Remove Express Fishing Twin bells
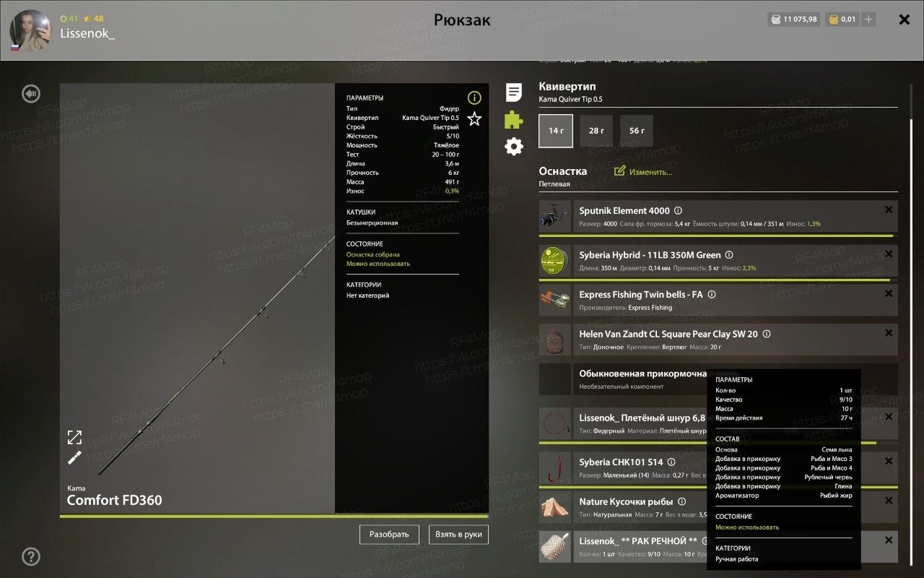This screenshot has width=924, height=578. point(889,294)
